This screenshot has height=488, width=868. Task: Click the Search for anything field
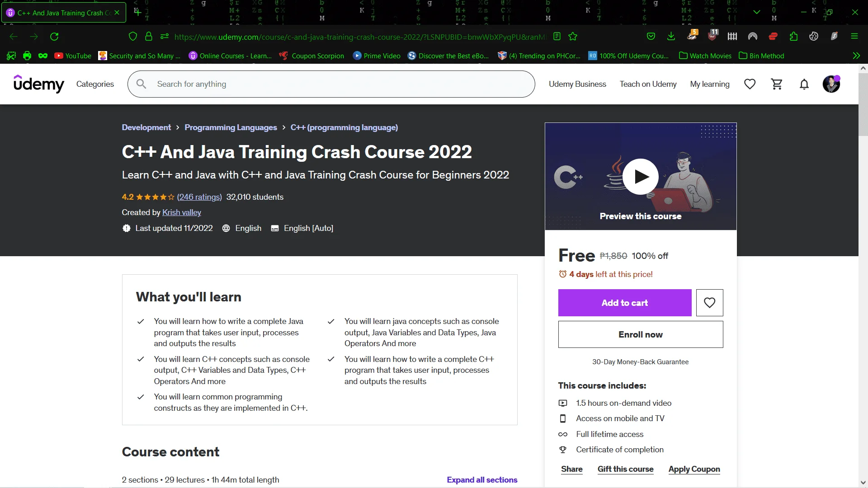tap(331, 84)
